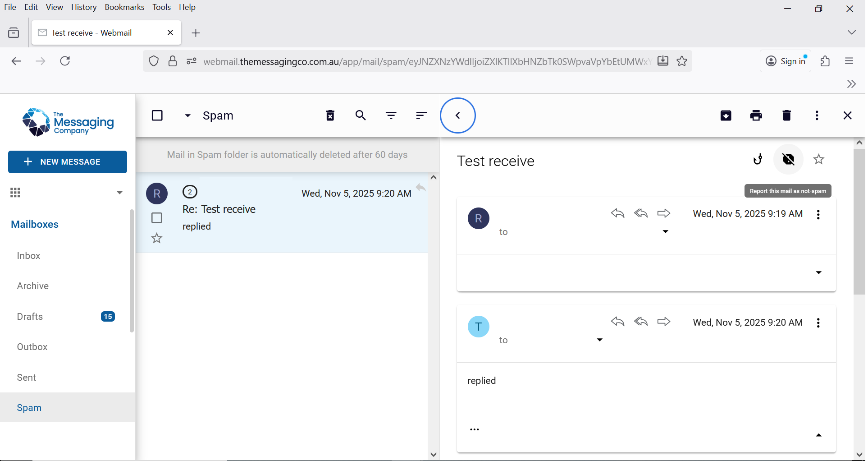The width and height of the screenshot is (868, 461).
Task: Open more actions menu in message toolbar
Action: [x=817, y=115]
